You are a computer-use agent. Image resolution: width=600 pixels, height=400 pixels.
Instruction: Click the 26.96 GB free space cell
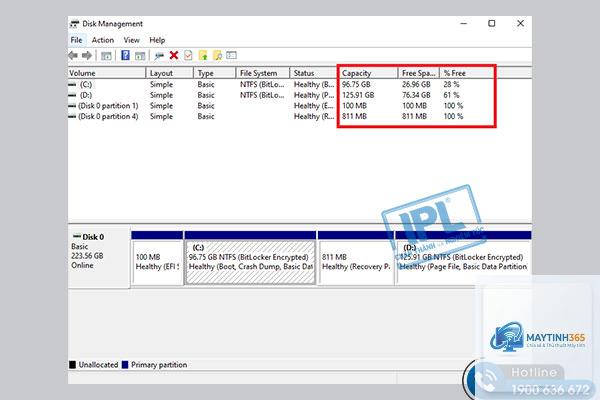point(416,84)
